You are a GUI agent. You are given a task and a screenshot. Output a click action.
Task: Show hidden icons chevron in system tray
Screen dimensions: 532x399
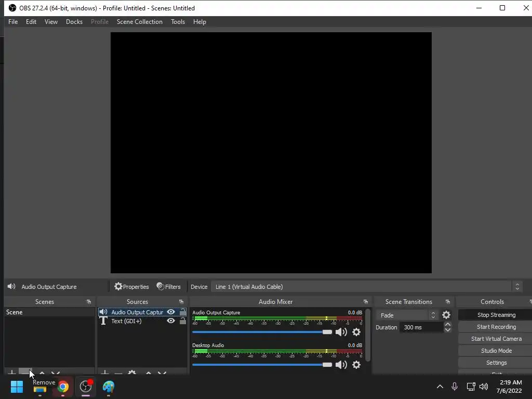[440, 387]
